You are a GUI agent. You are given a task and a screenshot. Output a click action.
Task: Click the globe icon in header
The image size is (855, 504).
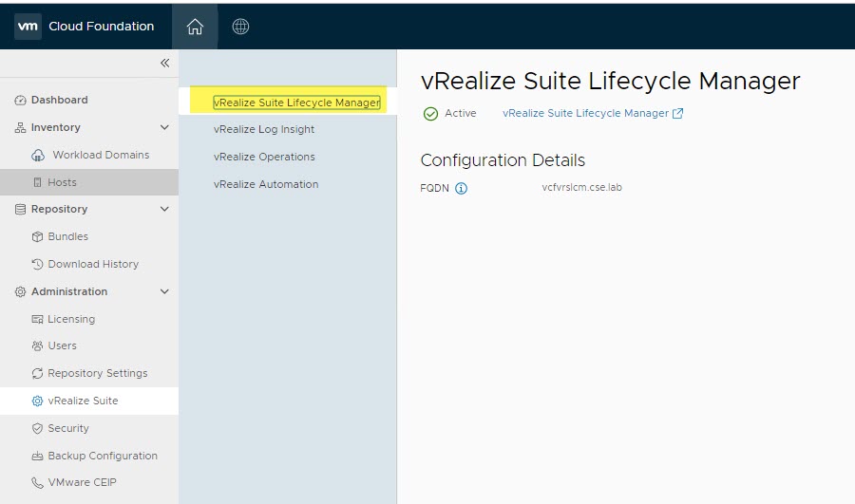tap(240, 27)
